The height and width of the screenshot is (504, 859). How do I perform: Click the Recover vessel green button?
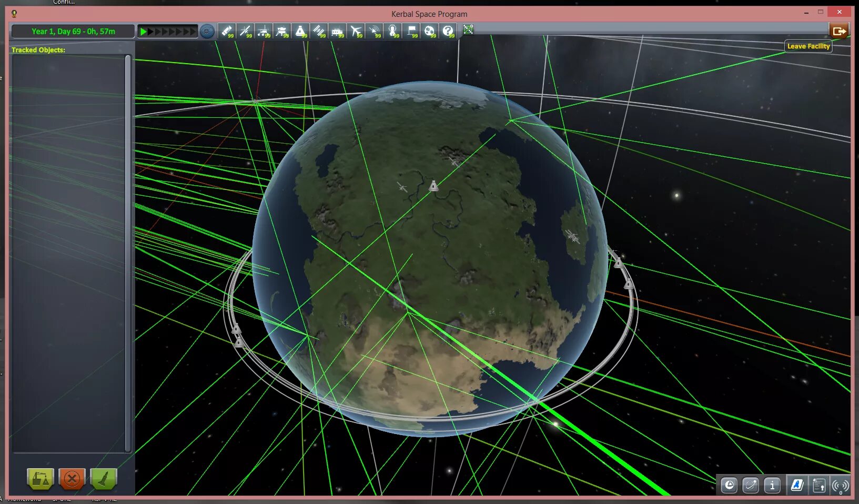click(41, 479)
